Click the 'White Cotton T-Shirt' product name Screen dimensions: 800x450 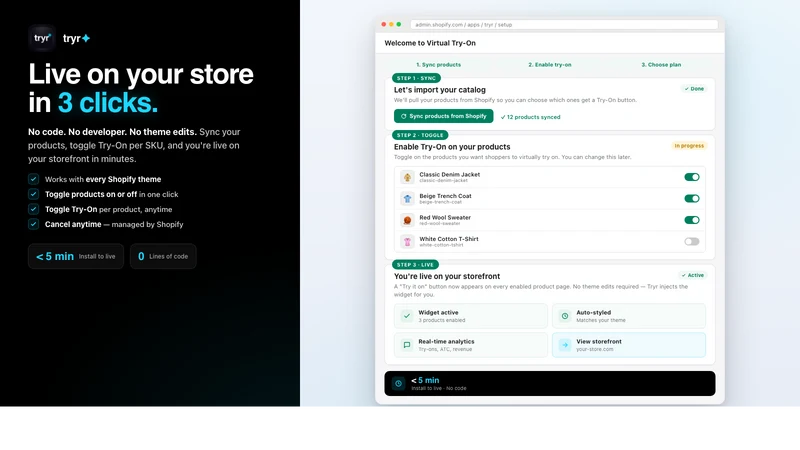click(449, 239)
